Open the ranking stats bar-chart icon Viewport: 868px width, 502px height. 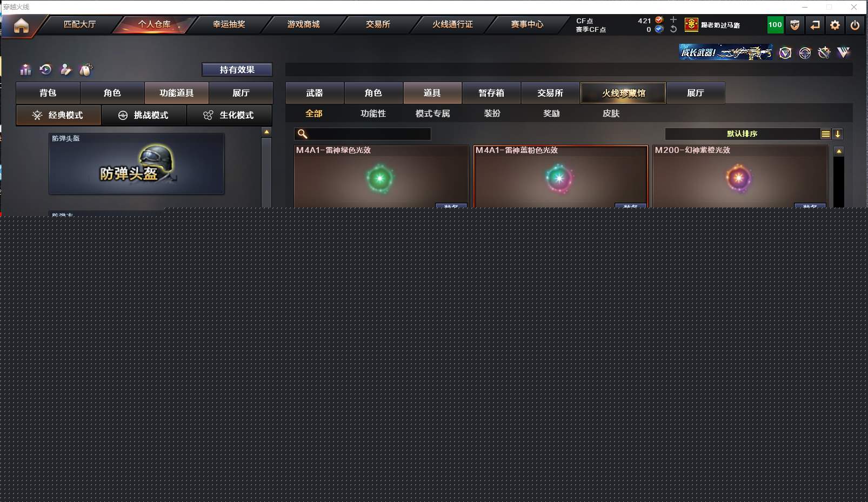coord(25,70)
